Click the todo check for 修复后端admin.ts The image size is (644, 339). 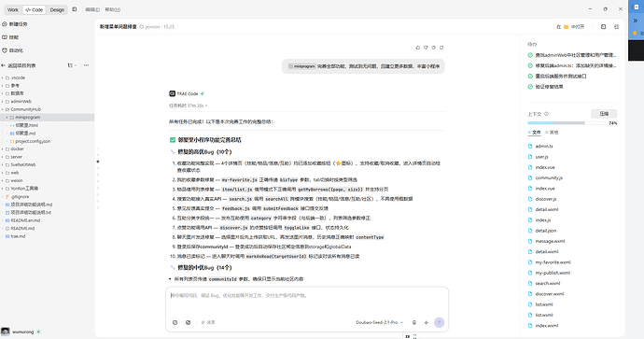530,65
